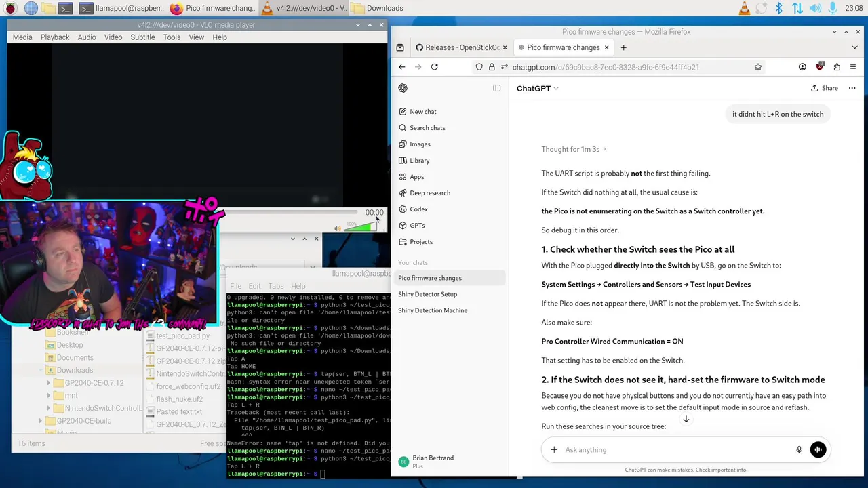Open VLC View menu
Screen dimensions: 868x488
(x=197, y=37)
